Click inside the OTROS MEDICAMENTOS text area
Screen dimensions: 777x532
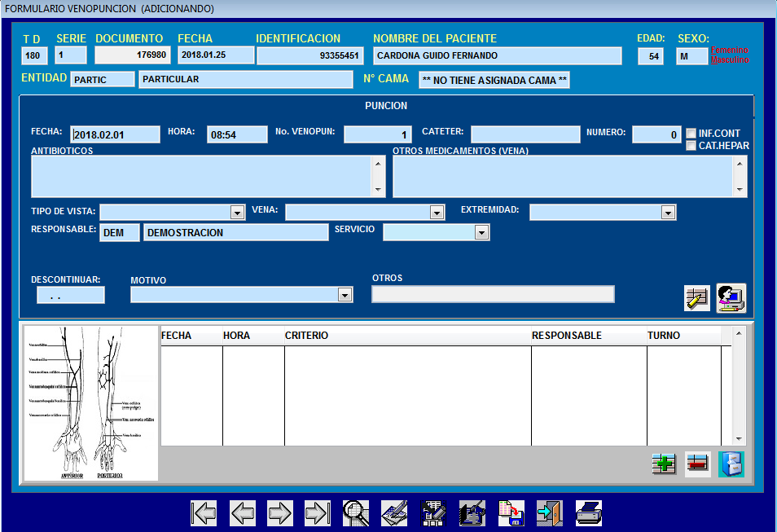coord(564,177)
